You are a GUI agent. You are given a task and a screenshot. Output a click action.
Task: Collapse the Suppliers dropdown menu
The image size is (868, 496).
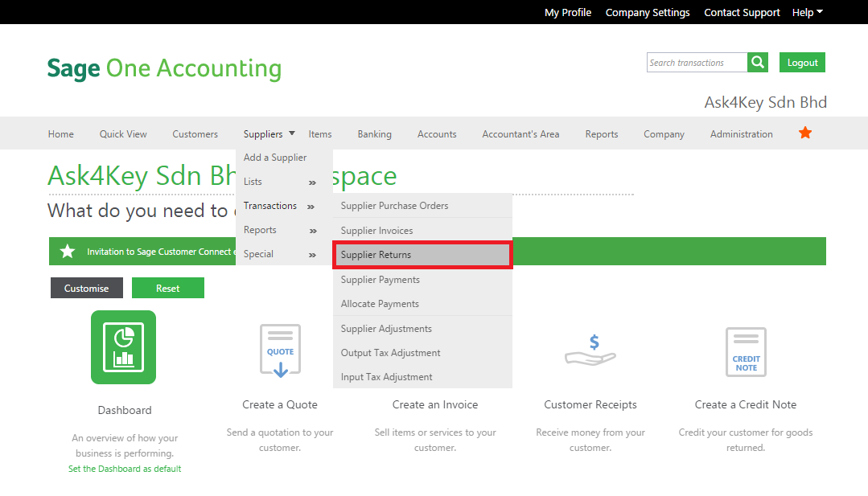point(269,133)
